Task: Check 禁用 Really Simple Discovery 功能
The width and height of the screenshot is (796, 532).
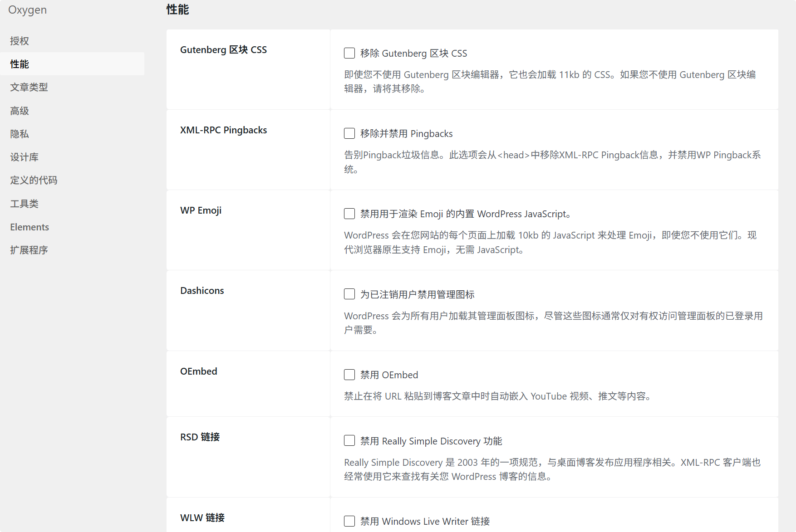Action: click(349, 440)
